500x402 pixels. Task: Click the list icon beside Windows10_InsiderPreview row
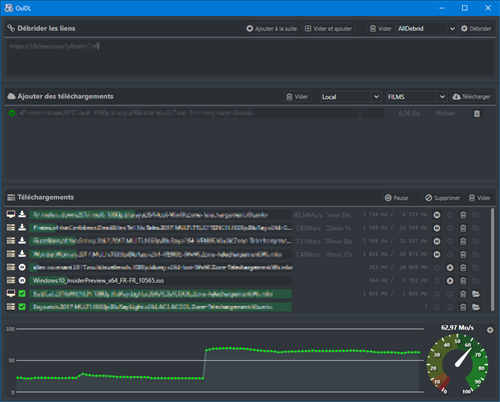click(x=11, y=280)
